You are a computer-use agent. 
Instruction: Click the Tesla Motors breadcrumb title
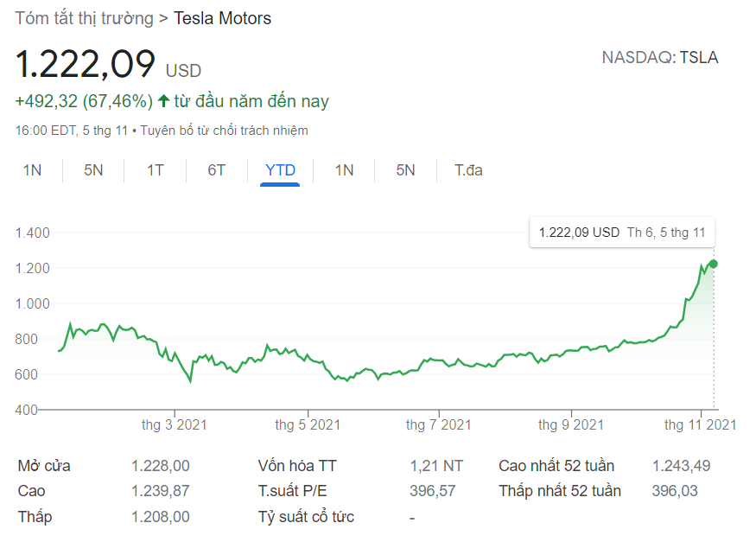pos(222,18)
